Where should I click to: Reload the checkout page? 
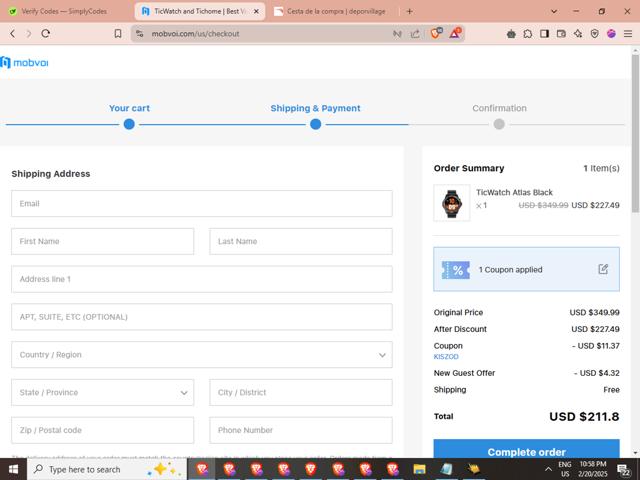(46, 34)
